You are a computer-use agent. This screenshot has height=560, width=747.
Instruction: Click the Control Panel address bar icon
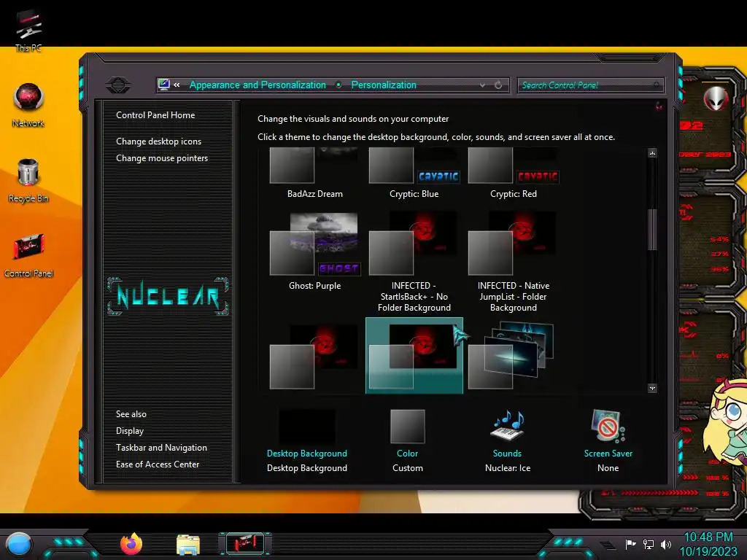point(163,85)
